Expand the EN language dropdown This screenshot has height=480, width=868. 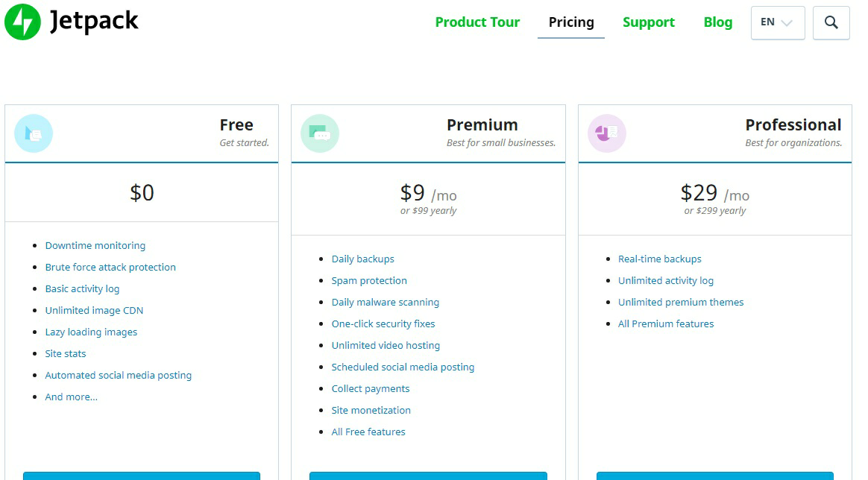click(777, 22)
